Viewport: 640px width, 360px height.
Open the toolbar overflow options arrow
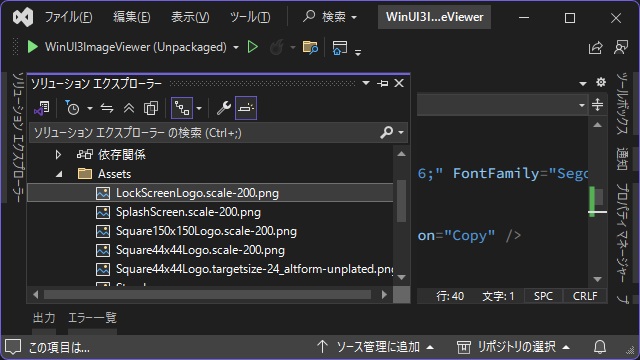[x=358, y=52]
